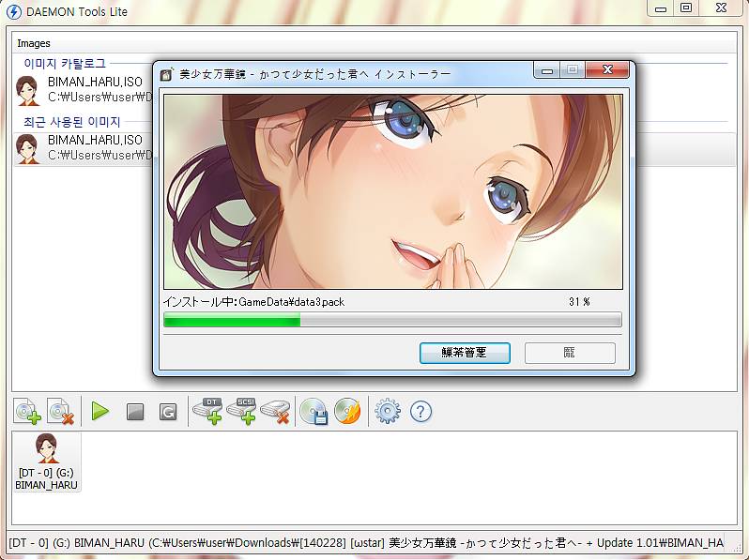Click the Make Disc Image floppy icon

pyautogui.click(x=313, y=411)
